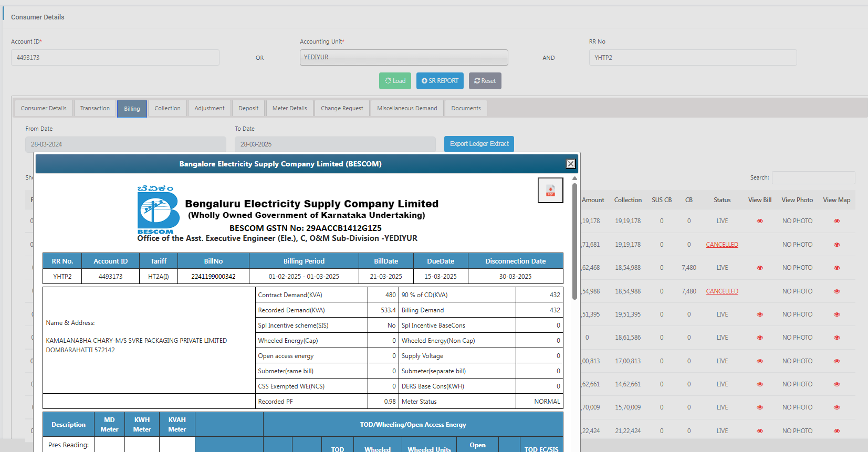Open map view for CANCELLED 18,54,988 row

coord(837,291)
